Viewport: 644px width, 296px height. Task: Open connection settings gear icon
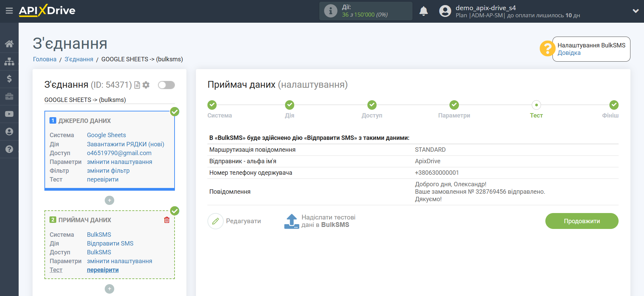pyautogui.click(x=146, y=85)
